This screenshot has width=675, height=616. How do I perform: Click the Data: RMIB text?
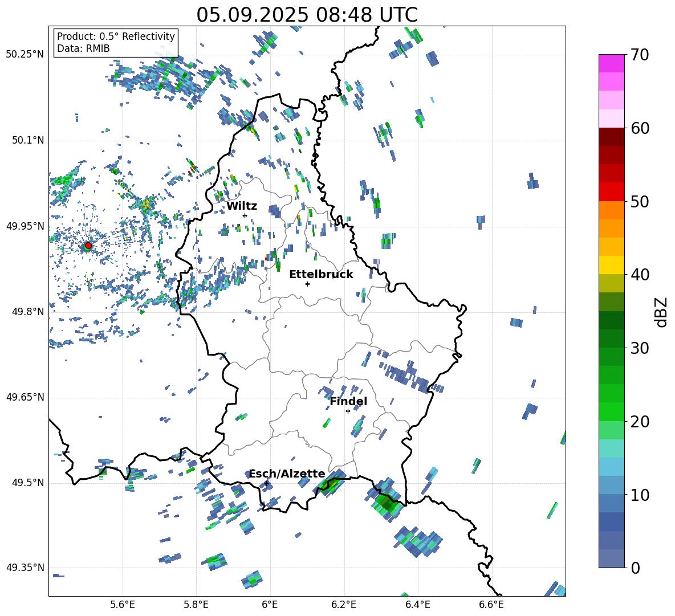(x=83, y=48)
